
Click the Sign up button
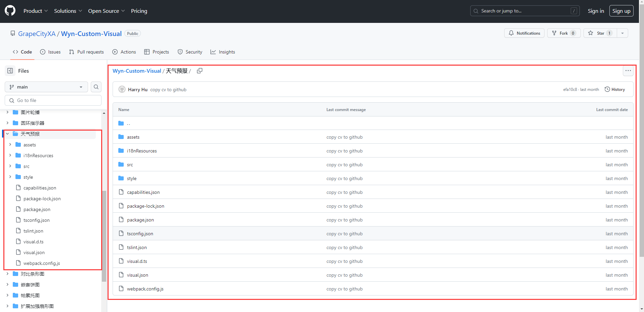(621, 11)
